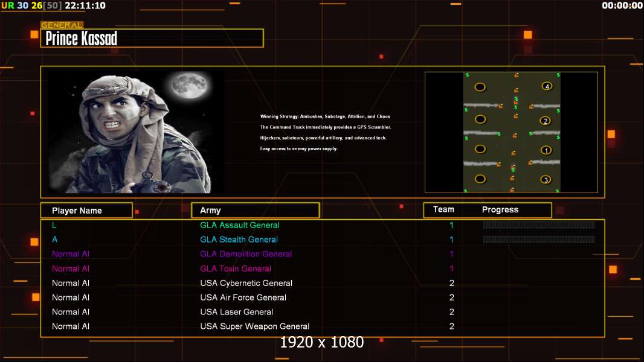Click USA Laser General army entry

point(237,311)
